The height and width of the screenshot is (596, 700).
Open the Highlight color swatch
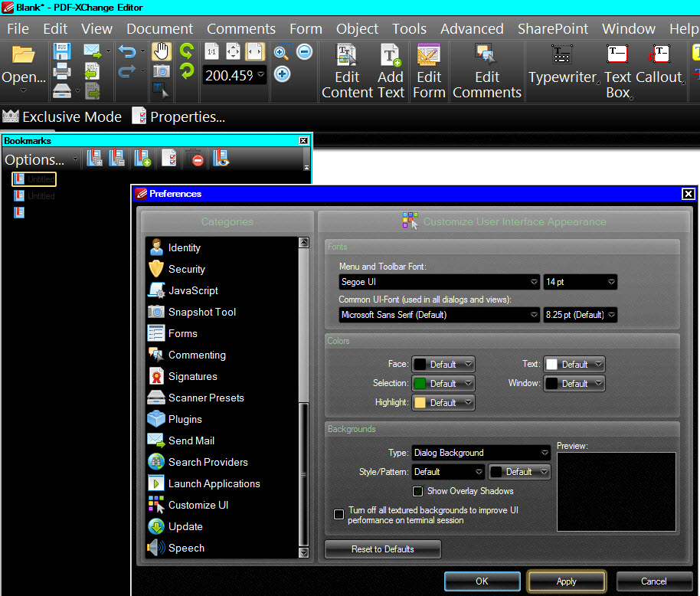(443, 403)
